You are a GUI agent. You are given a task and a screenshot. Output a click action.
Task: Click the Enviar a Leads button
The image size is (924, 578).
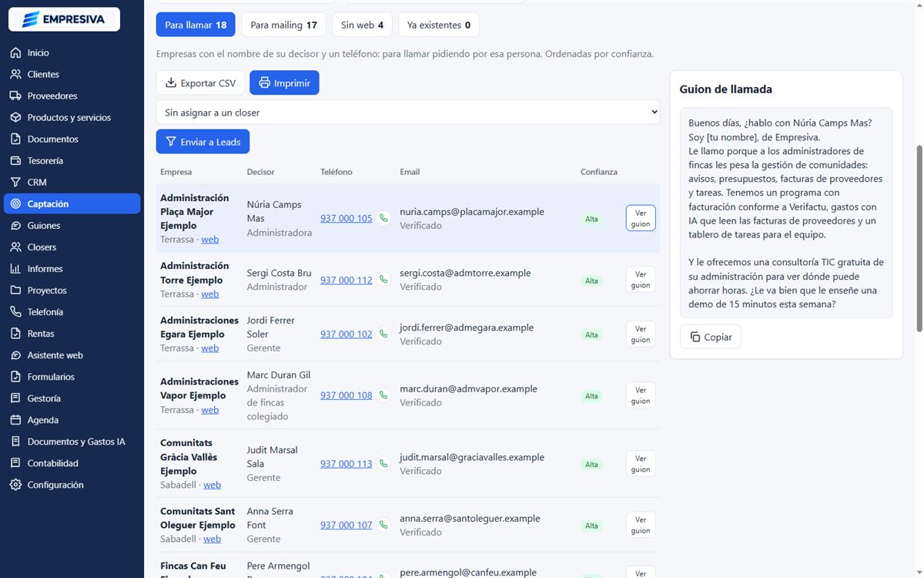point(203,142)
